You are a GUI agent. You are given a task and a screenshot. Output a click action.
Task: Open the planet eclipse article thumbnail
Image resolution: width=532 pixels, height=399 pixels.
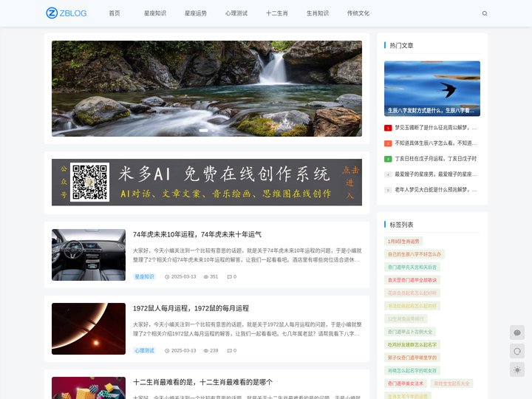click(89, 329)
